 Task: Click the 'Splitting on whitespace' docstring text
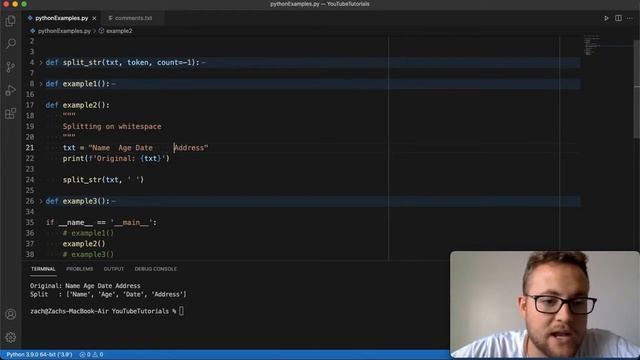[112, 127]
